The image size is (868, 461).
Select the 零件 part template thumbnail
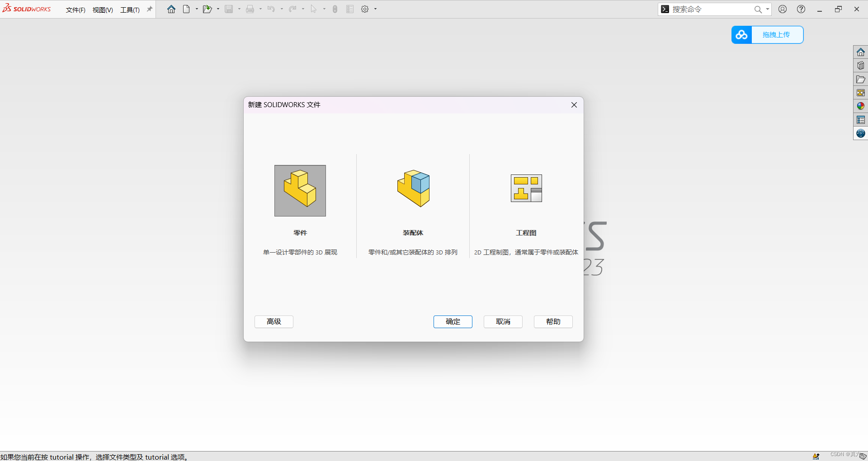tap(300, 191)
